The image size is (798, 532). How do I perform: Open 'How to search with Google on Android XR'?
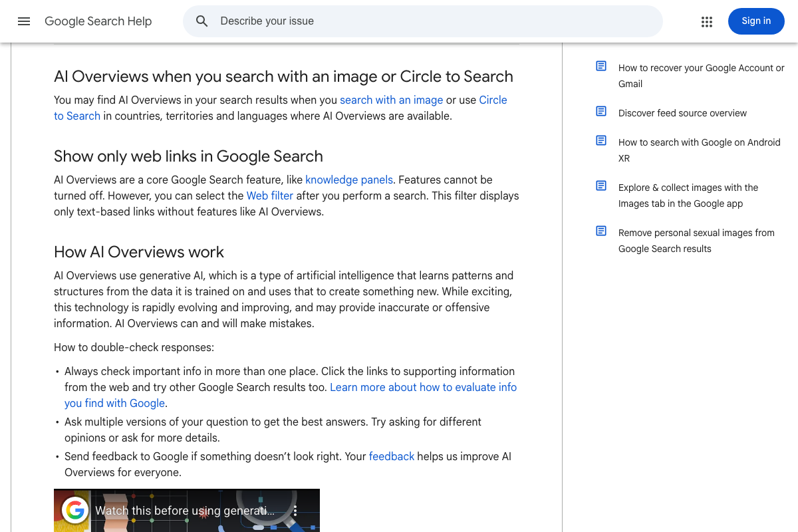point(700,150)
